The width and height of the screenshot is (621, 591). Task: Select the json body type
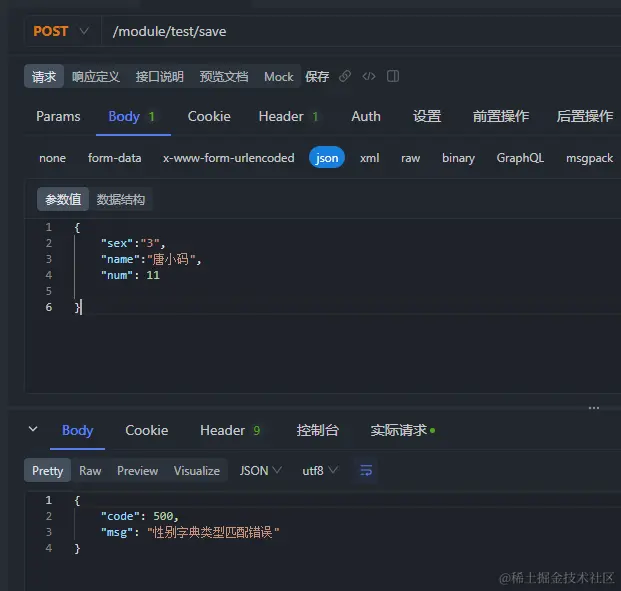[x=327, y=158]
